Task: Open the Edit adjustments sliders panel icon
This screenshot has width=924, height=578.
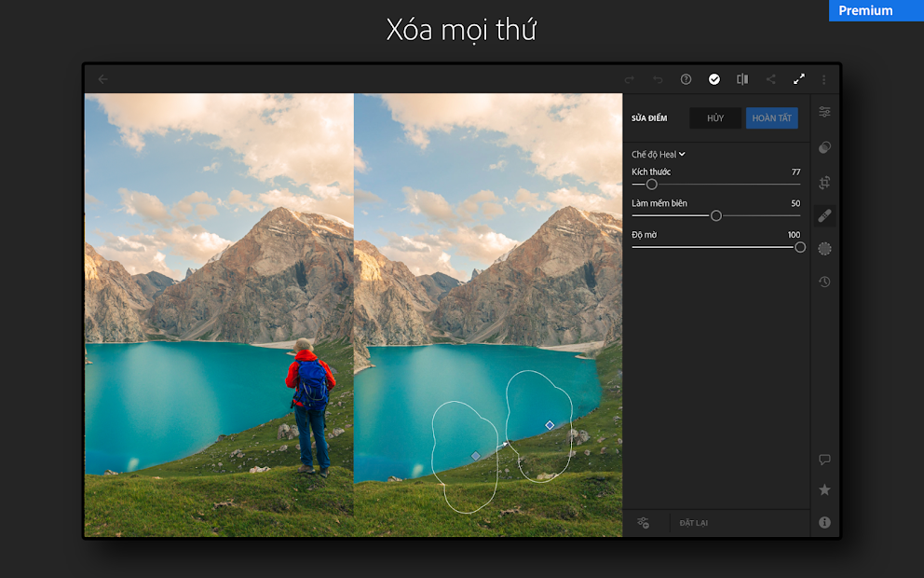Action: (x=824, y=112)
